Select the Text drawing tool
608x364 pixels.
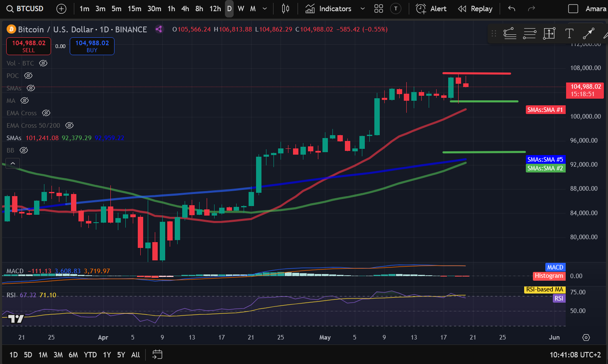pyautogui.click(x=569, y=34)
